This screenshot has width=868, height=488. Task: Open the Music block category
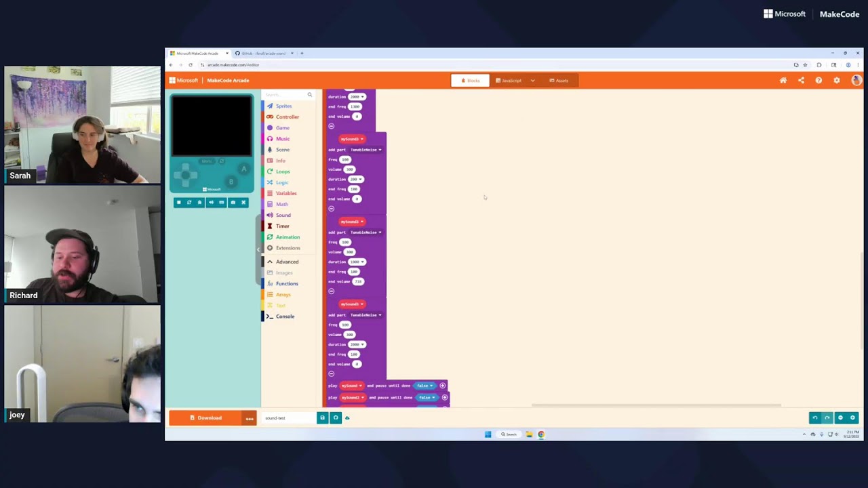pos(282,138)
